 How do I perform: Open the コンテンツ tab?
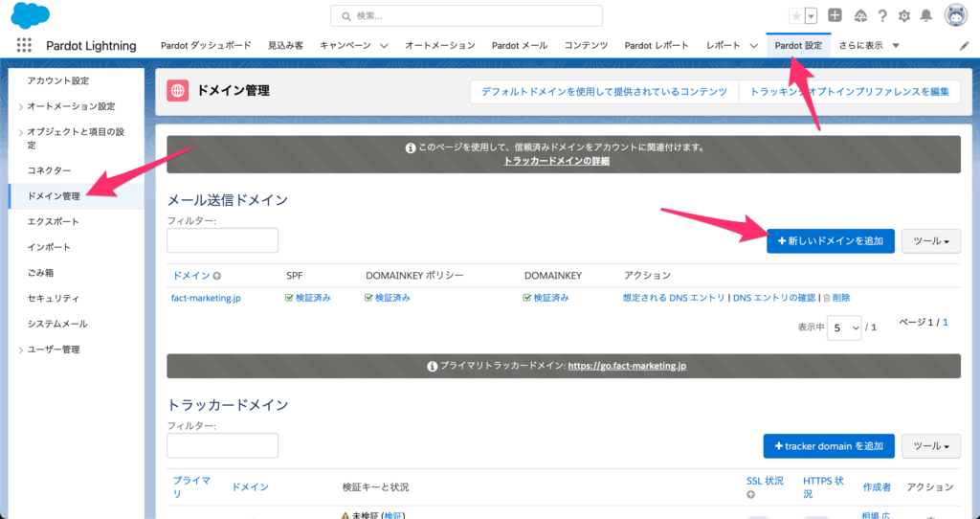point(586,45)
